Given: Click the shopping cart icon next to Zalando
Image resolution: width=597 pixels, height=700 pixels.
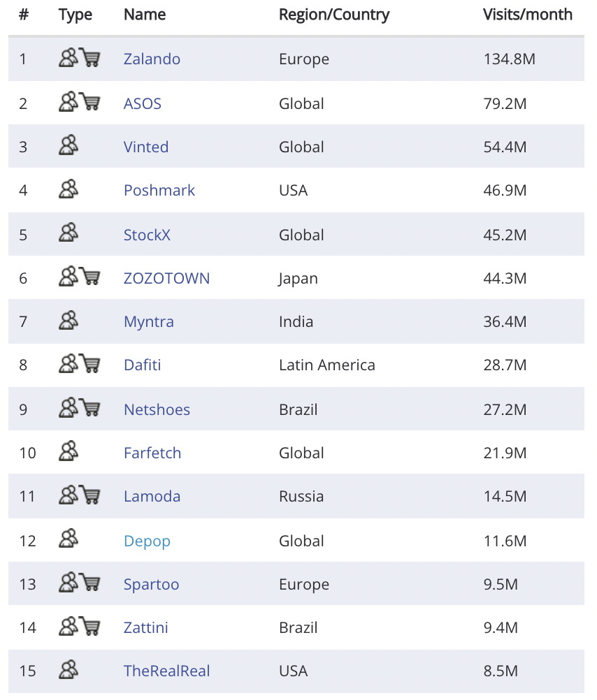Looking at the screenshot, I should point(90,58).
